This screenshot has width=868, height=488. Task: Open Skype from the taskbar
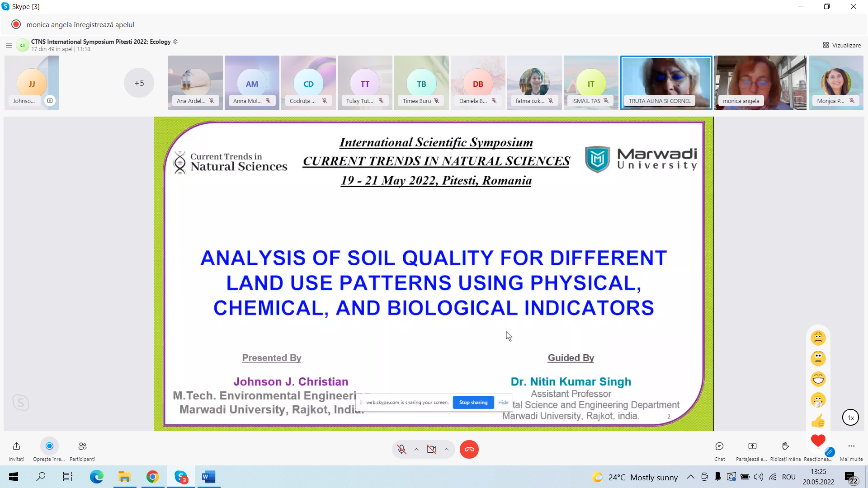coord(181,477)
